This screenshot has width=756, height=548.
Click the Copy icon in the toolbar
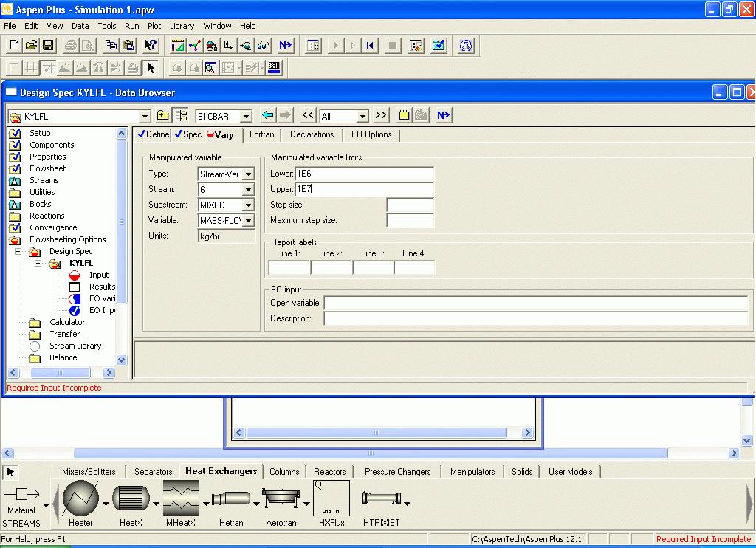click(111, 45)
